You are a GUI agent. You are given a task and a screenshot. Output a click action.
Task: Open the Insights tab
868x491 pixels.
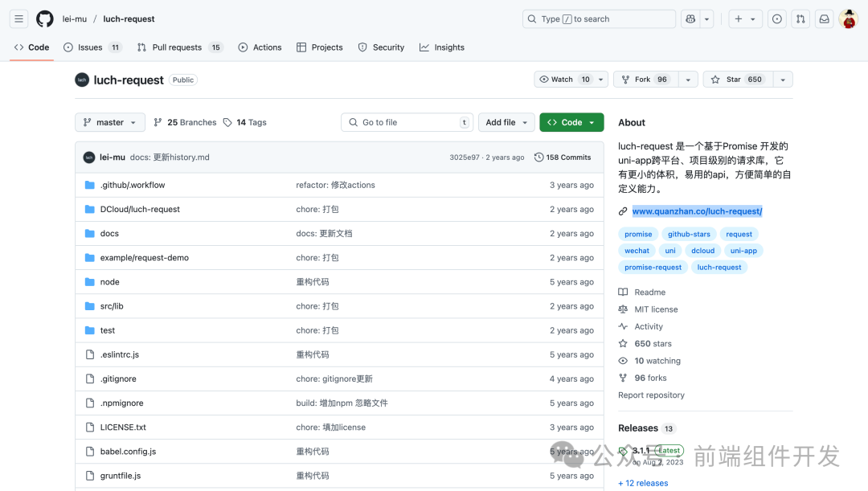pos(442,47)
